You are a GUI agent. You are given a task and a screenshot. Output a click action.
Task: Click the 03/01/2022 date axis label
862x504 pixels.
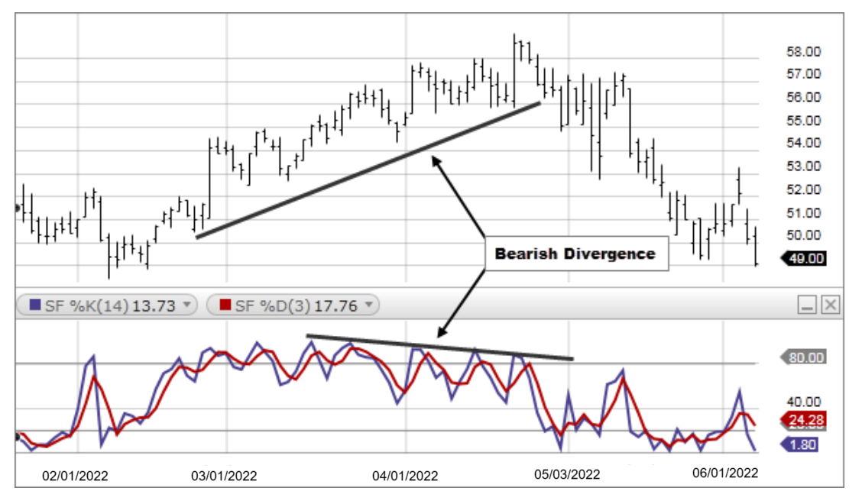[224, 476]
